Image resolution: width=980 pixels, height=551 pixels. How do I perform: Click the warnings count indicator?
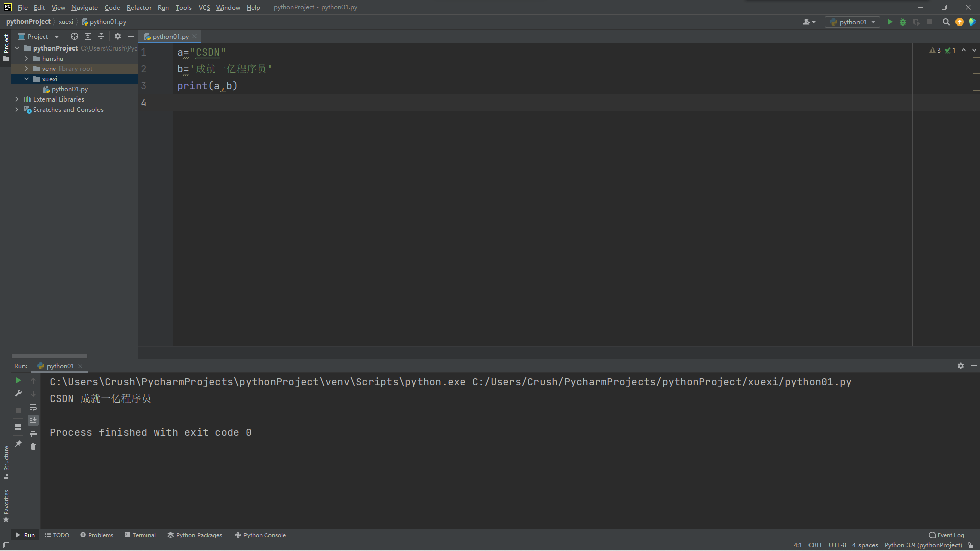(935, 50)
